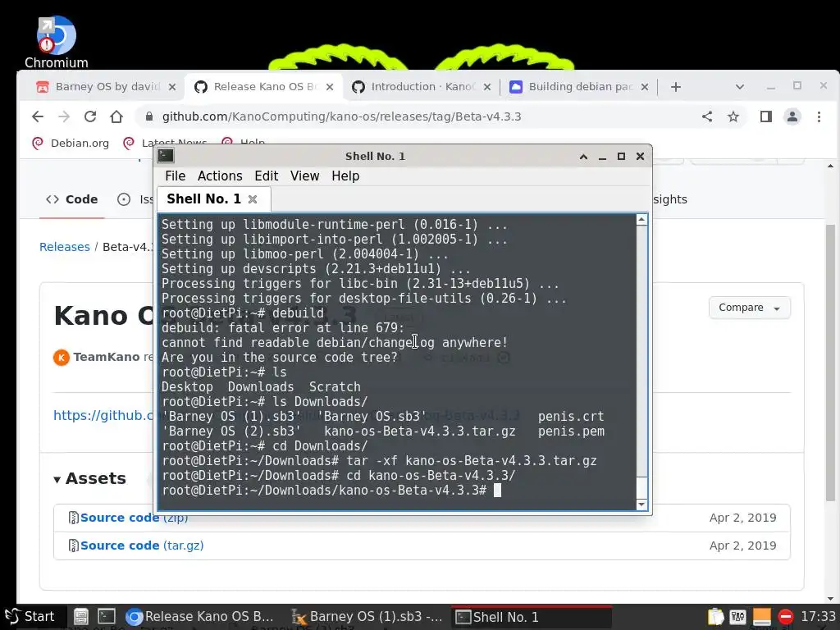840x630 pixels.
Task: Open the file manager in taskbar
Action: 81,617
